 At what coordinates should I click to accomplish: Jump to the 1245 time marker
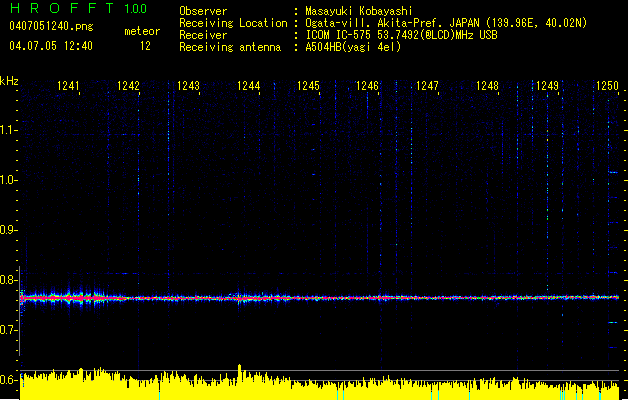[x=308, y=87]
